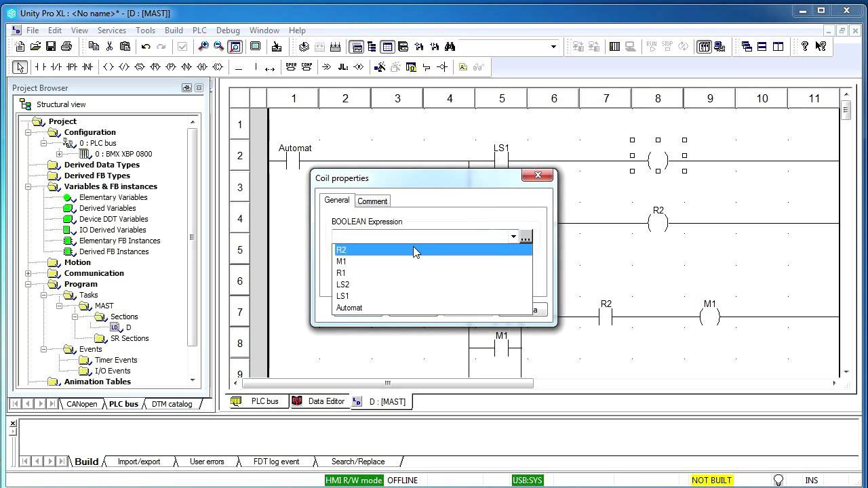Click the Undo arrow icon
Screen dimensions: 868x488
146,46
